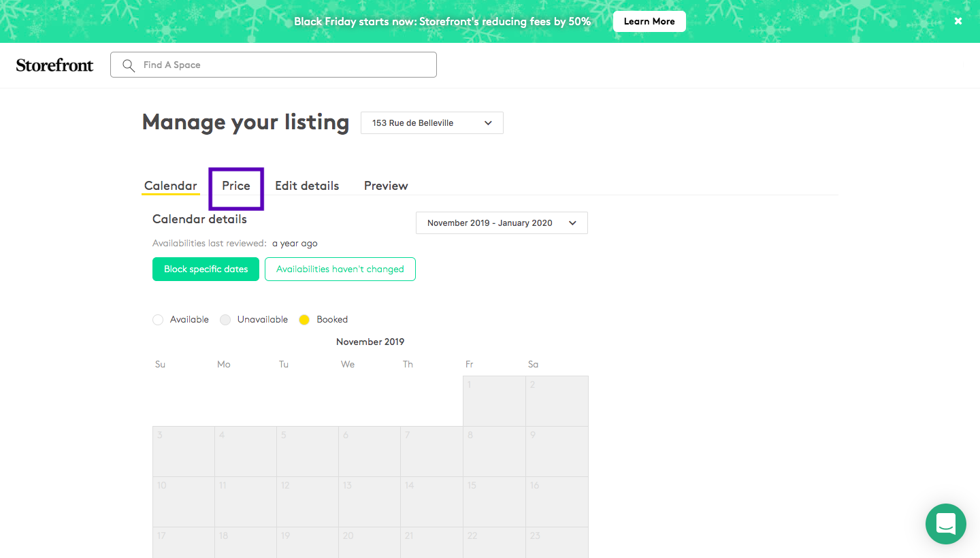980x558 pixels.
Task: Click the Unavailable legend circle
Action: click(225, 320)
